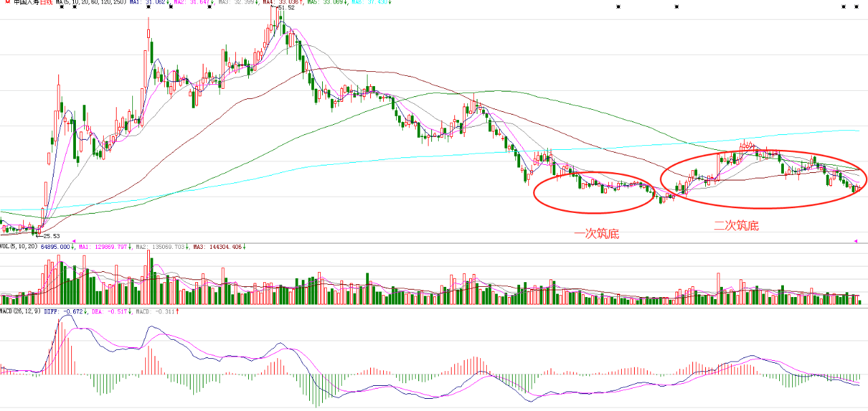The height and width of the screenshot is (411, 868).
Task: Open VOL(5,10,20) indicator settings
Action: [x=19, y=248]
